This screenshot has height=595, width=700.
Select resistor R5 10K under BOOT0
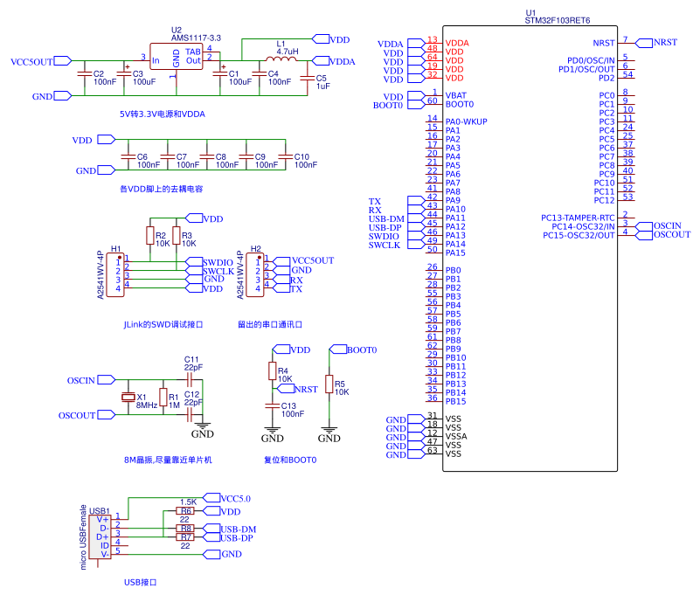tap(329, 384)
